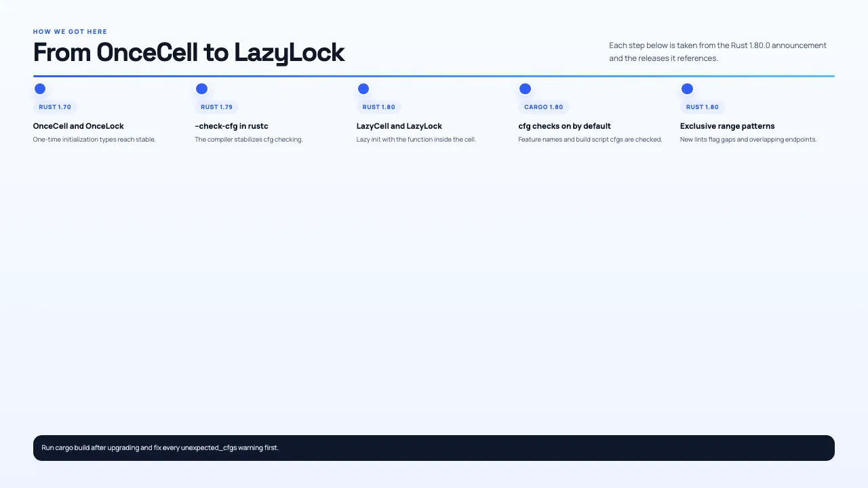Click the timeline dot above Exclusive range patterns

pos(687,89)
